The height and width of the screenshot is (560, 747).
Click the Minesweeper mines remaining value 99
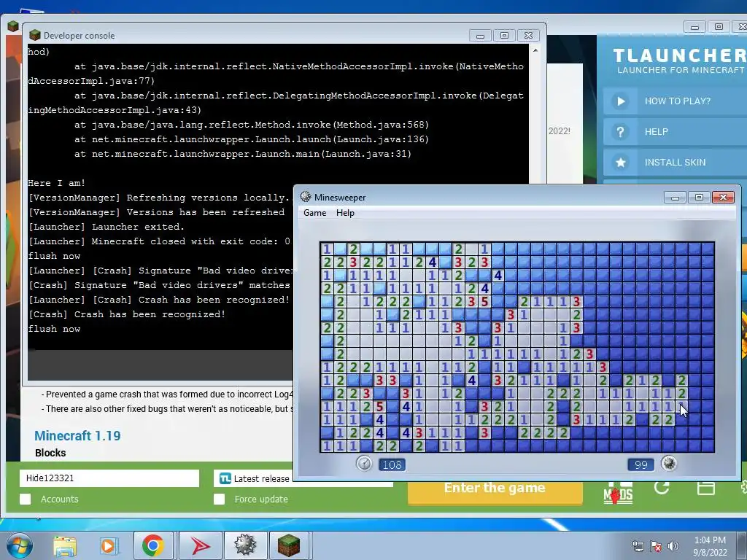(x=641, y=464)
